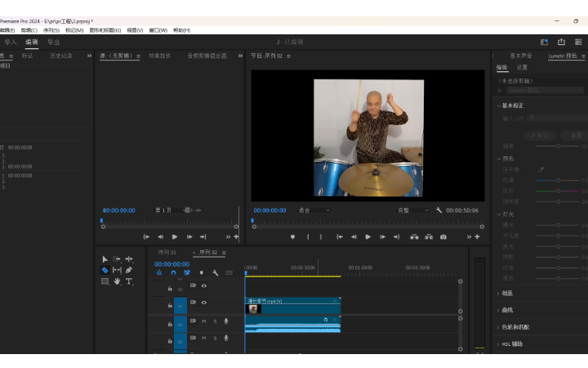Image resolution: width=588 pixels, height=368 pixels.
Task: Select the Ripple Edit tool
Action: [x=129, y=259]
